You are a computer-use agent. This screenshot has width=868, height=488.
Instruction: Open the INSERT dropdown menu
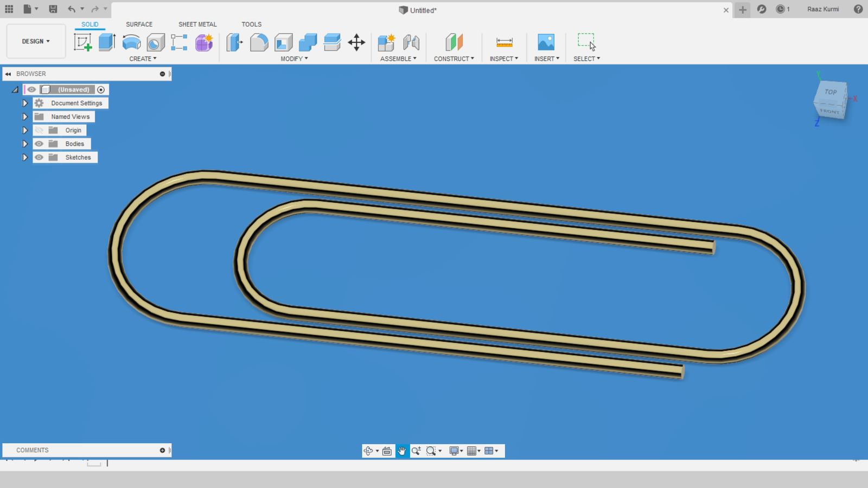(x=547, y=59)
